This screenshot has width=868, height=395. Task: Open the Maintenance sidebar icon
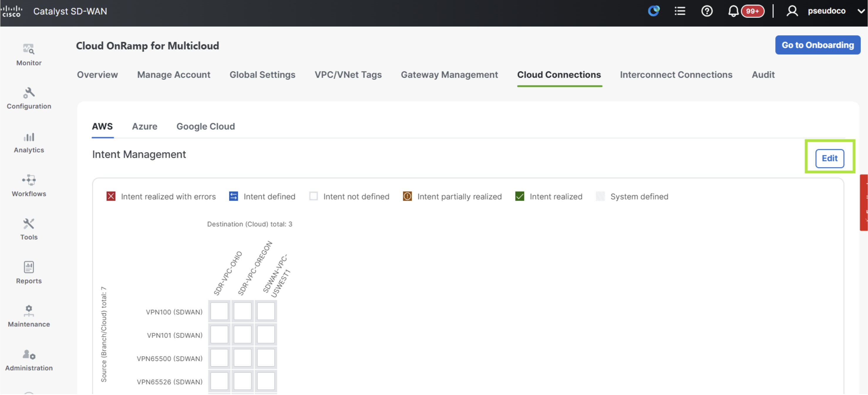[29, 310]
